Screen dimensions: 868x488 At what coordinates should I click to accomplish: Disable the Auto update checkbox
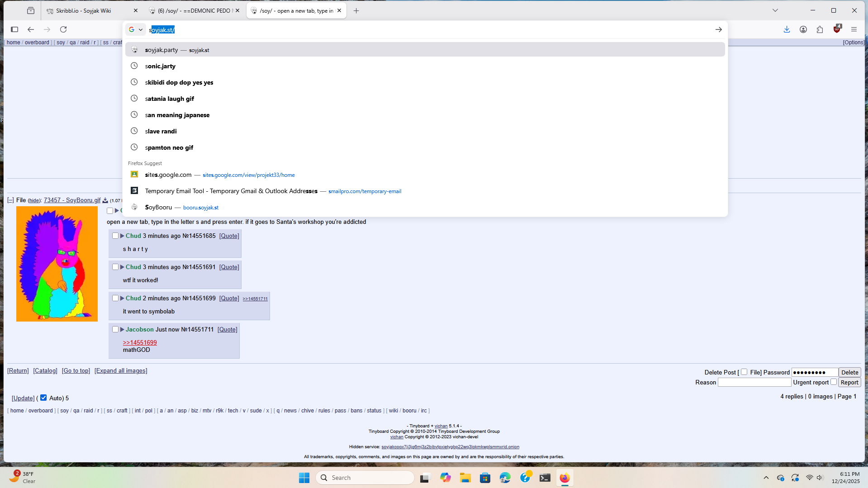coord(43,398)
